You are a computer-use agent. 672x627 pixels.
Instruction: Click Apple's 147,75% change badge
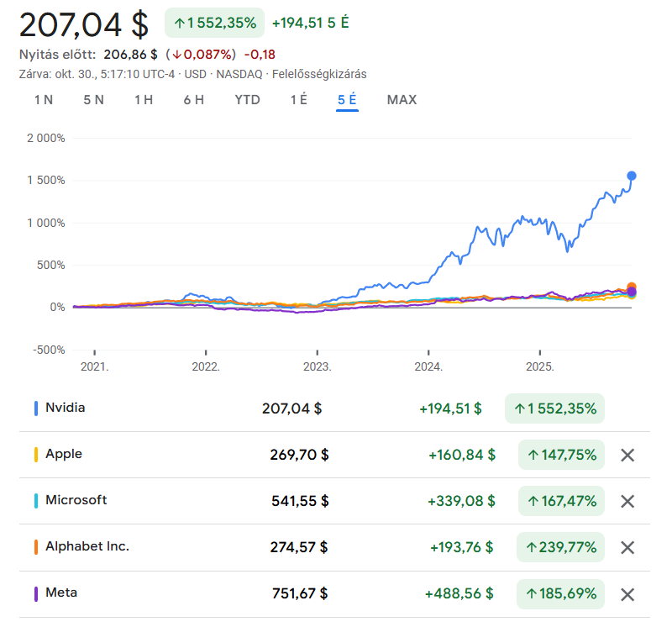pos(561,456)
